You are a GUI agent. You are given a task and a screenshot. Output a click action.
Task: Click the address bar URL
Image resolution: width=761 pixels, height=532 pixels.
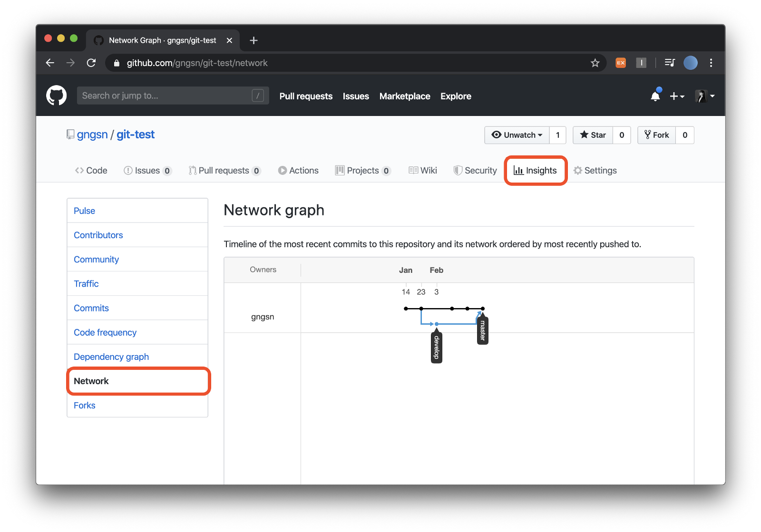tap(197, 63)
